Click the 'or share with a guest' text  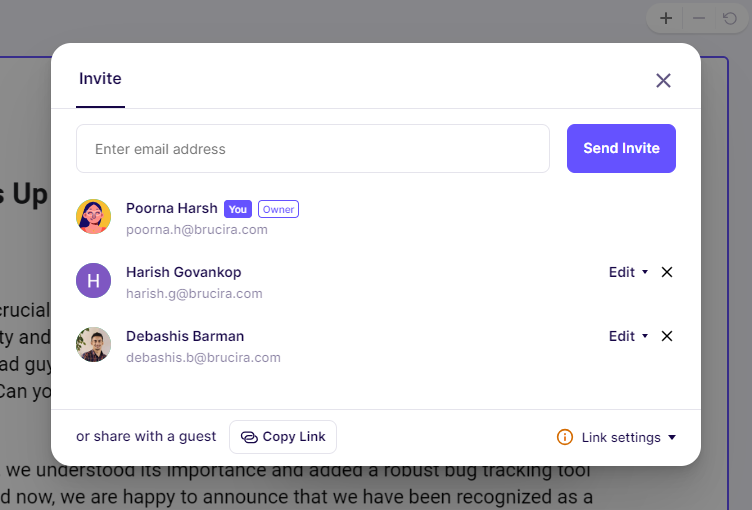tap(146, 437)
